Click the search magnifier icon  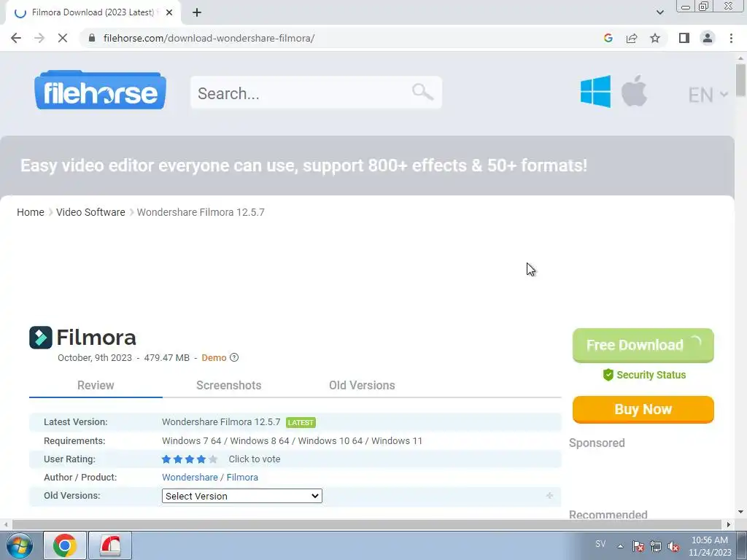click(x=422, y=92)
